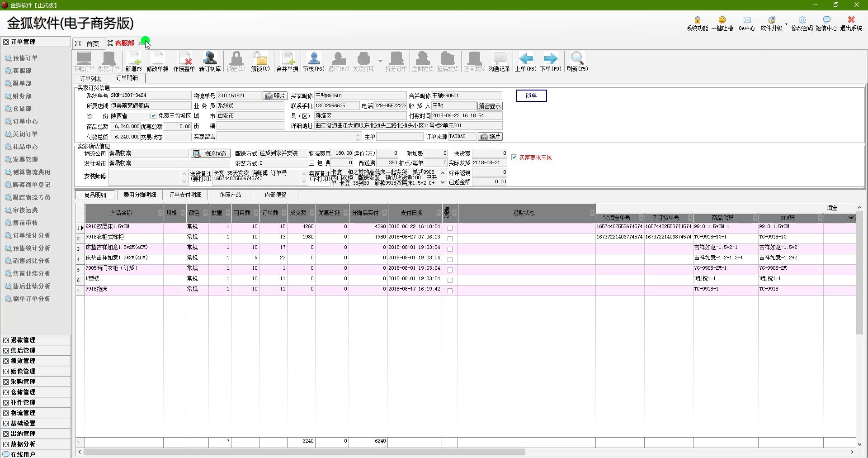Check refund box for 9918衣柜式梯柜 row
This screenshot has width=868, height=458.
(x=450, y=239)
